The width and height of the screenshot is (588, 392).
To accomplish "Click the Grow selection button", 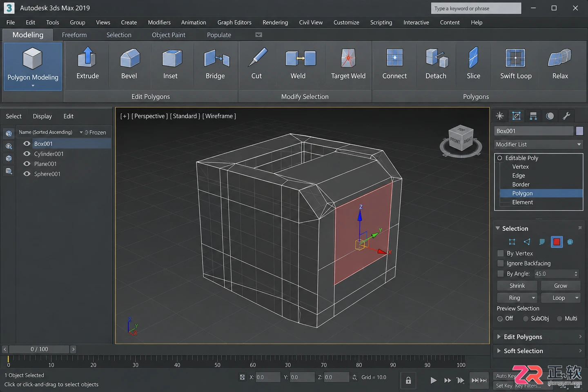I will tap(561, 286).
